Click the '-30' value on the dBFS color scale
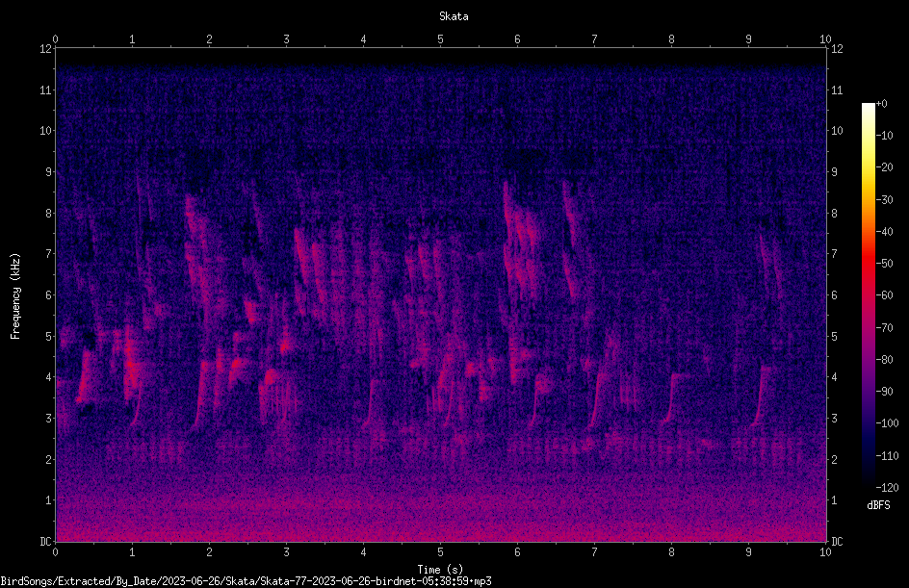This screenshot has height=588, width=909. click(884, 200)
